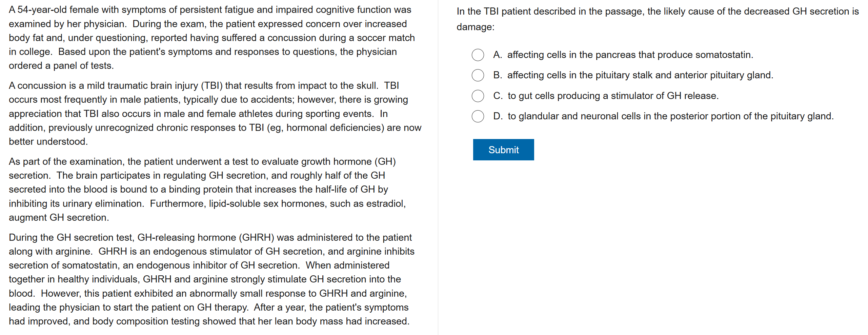Screen dimensions: 868x335
Task: Choose radio button for answer B
Action: 478,75
